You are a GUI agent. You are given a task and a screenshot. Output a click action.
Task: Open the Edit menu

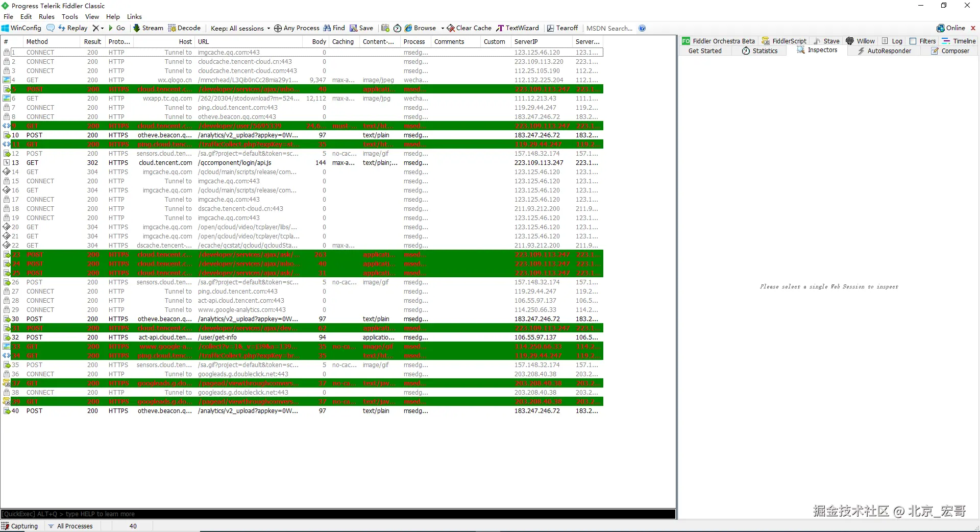click(26, 16)
